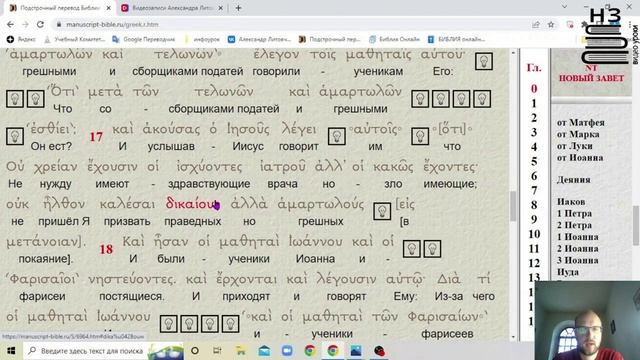Click the lightbulb icon directly left of Ὅτι

click(x=36, y=99)
